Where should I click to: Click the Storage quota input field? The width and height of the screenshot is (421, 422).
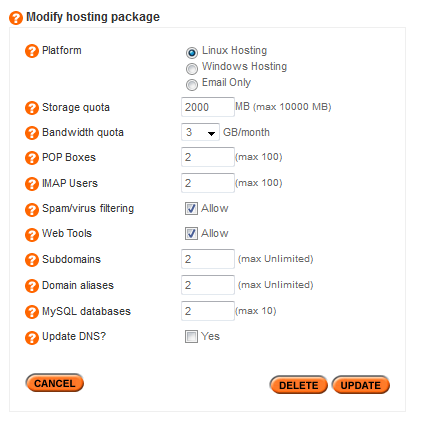(208, 107)
